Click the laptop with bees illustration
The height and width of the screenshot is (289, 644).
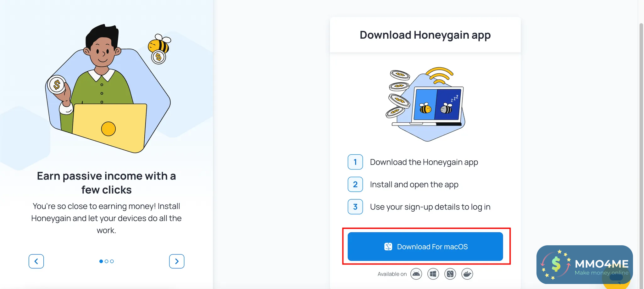tap(425, 104)
